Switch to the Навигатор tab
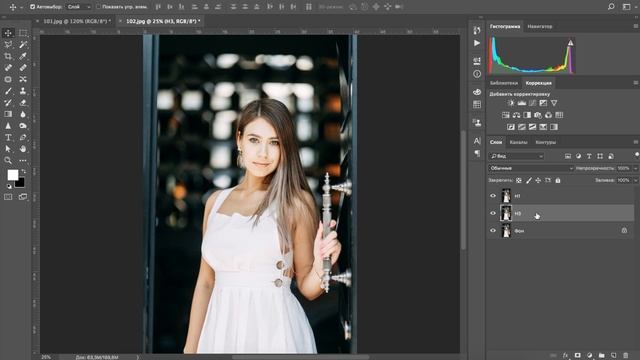This screenshot has width=640, height=360. [540, 27]
